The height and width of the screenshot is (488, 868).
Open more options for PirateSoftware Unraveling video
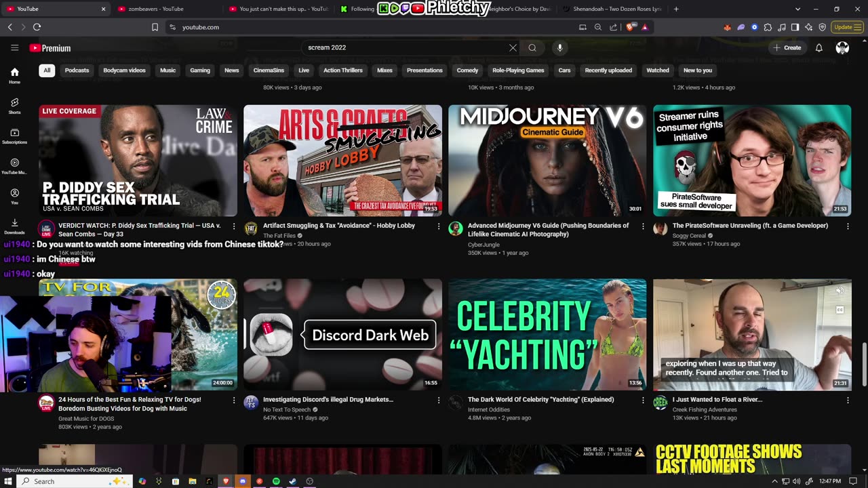point(848,226)
